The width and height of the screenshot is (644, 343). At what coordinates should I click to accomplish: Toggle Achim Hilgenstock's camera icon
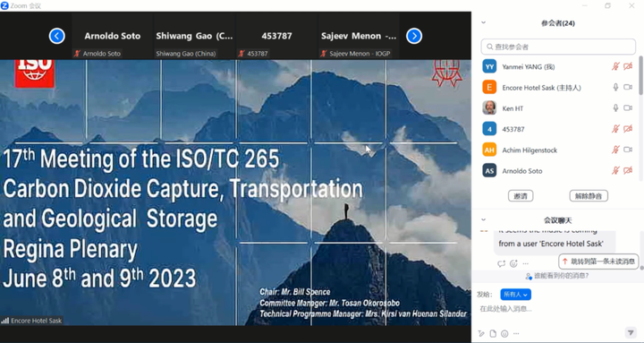pyautogui.click(x=628, y=150)
